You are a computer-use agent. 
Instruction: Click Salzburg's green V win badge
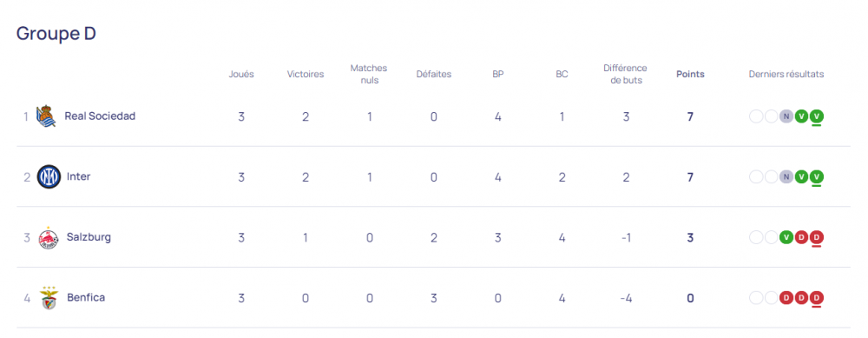786,238
